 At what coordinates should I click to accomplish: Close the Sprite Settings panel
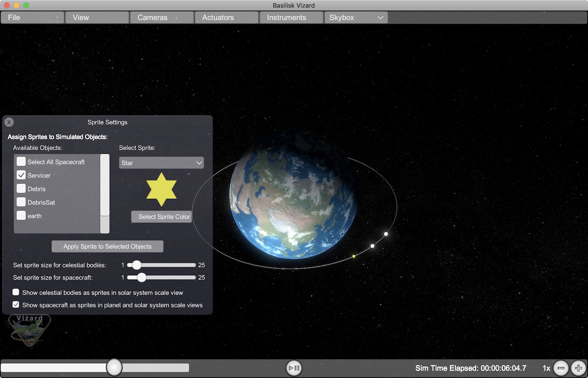click(x=9, y=122)
